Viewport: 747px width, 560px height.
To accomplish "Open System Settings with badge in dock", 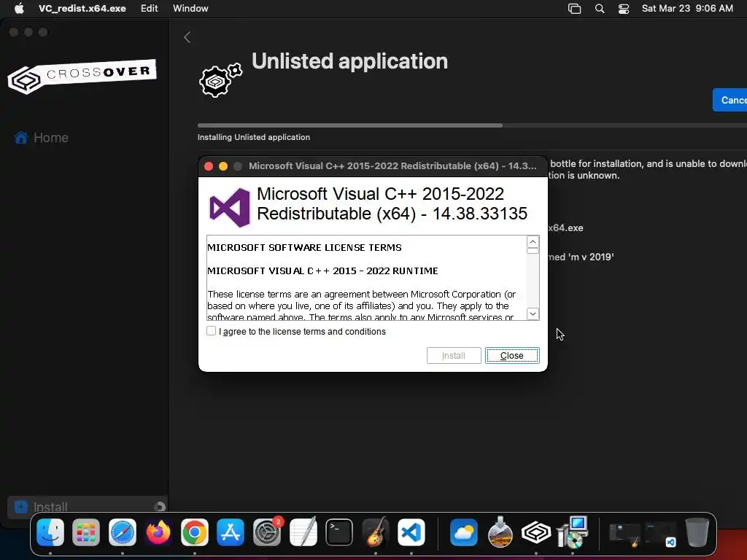I will click(267, 532).
